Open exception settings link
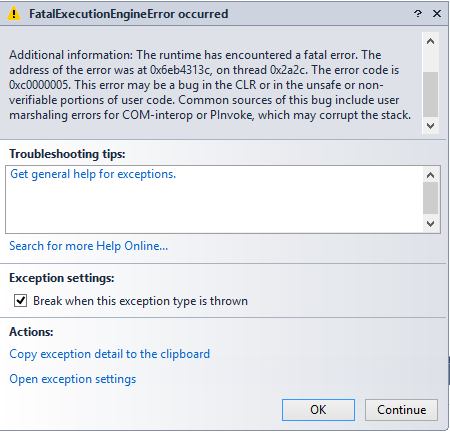This screenshot has width=450, height=433. (x=73, y=379)
